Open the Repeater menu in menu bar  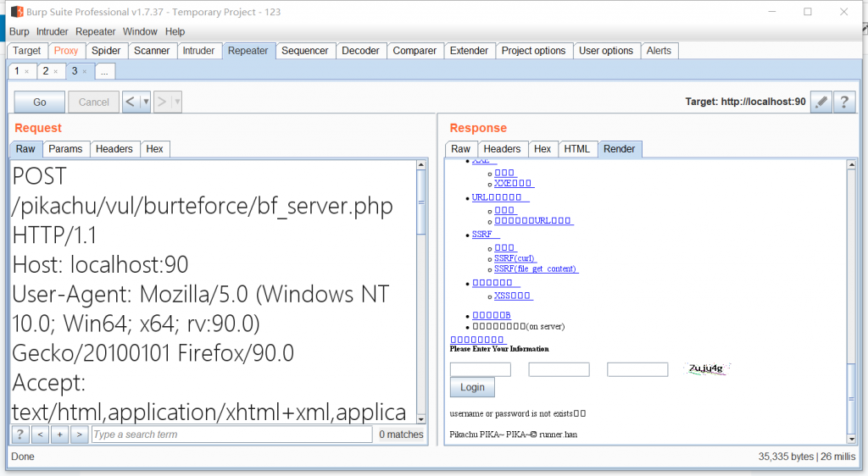pos(95,31)
